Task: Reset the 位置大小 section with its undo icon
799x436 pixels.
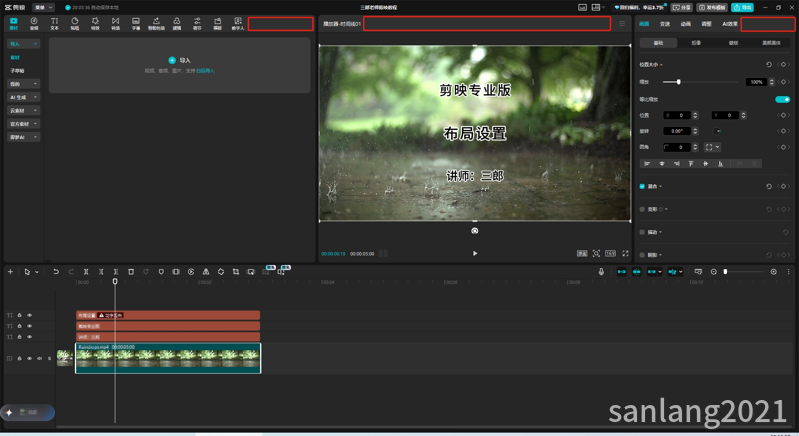Action: pos(769,65)
